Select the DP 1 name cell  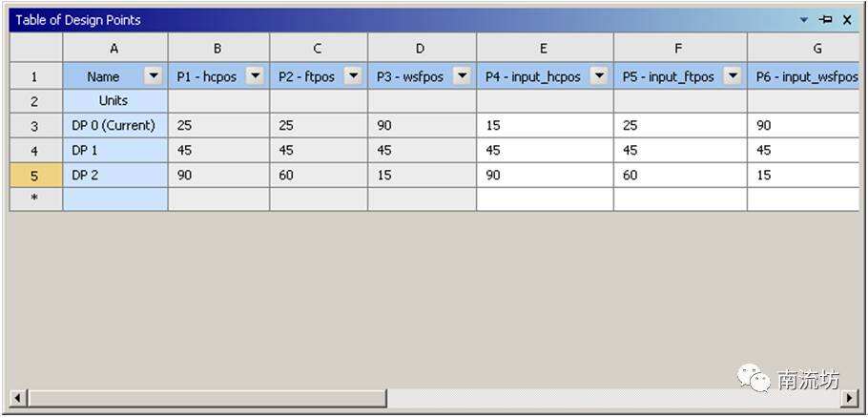click(115, 151)
